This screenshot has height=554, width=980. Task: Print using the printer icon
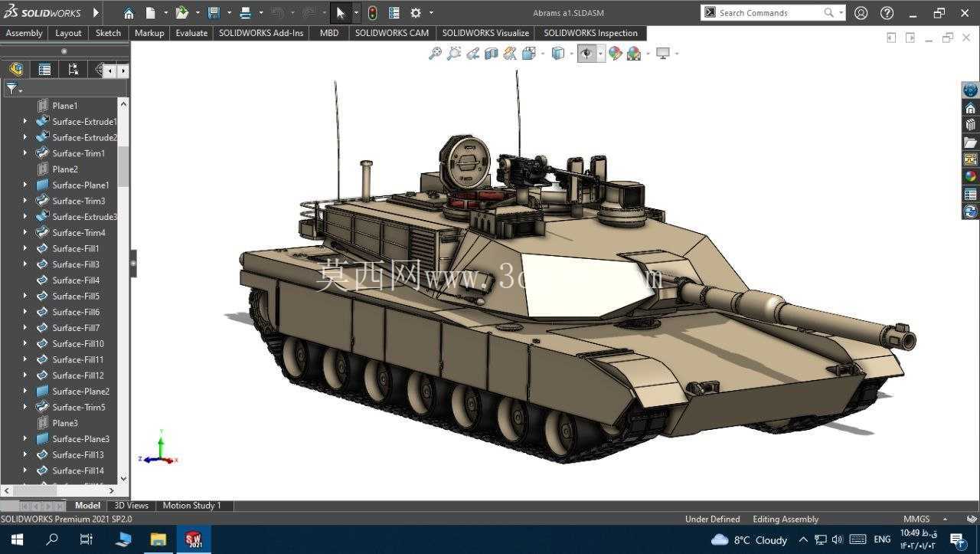coord(246,13)
